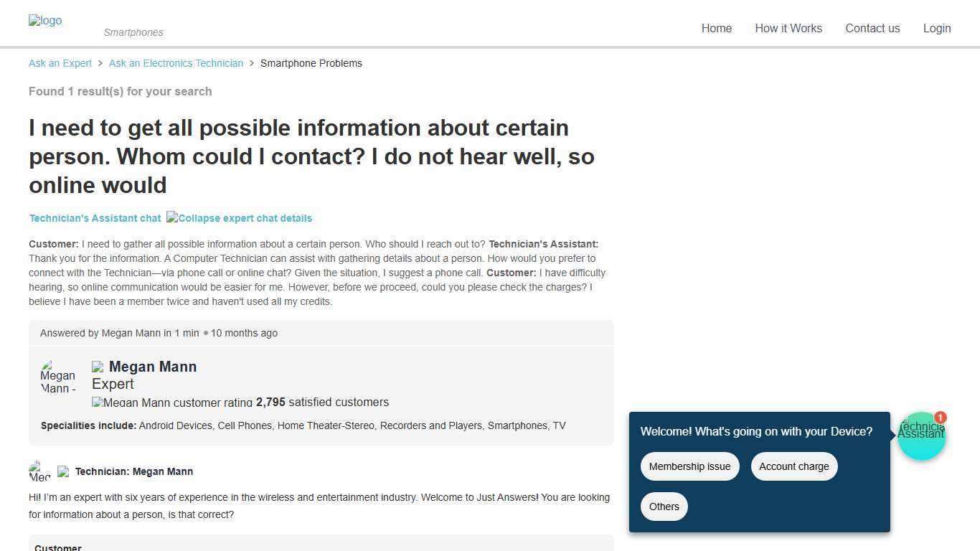
Task: Click Megan Mann's profile avatar
Action: click(58, 377)
